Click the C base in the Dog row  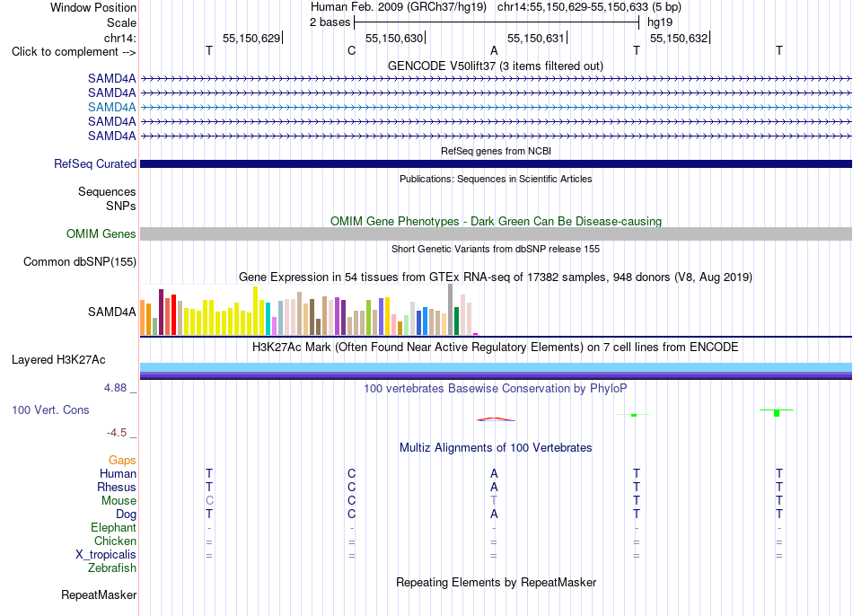coord(351,515)
